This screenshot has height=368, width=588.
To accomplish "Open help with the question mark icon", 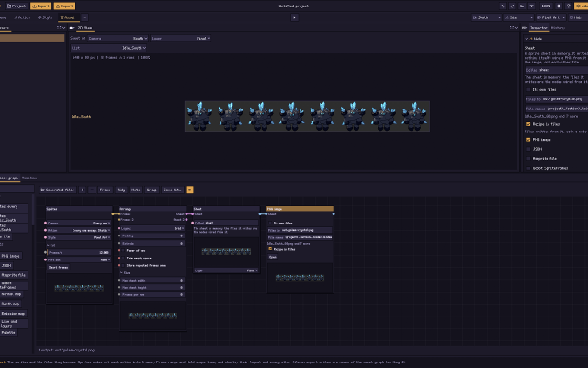I will [568, 6].
